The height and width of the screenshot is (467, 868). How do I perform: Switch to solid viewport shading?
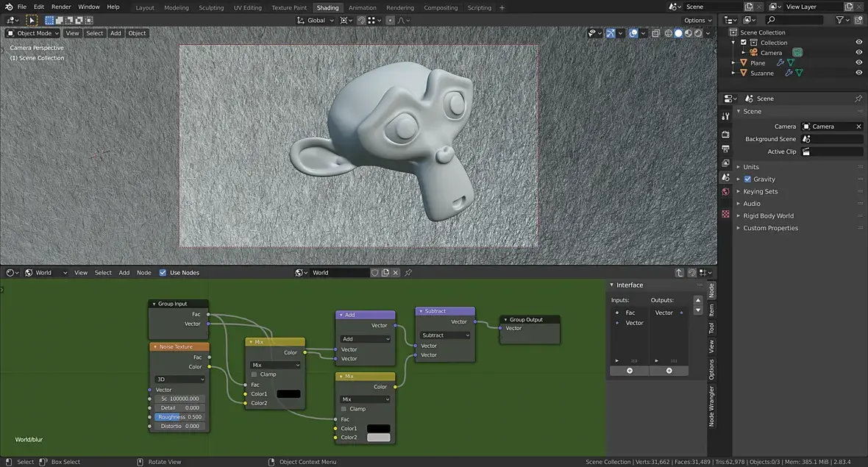tap(678, 33)
